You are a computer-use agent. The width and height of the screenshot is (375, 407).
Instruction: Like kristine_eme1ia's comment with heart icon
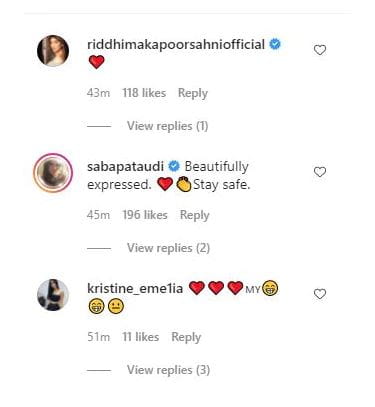pos(320,294)
